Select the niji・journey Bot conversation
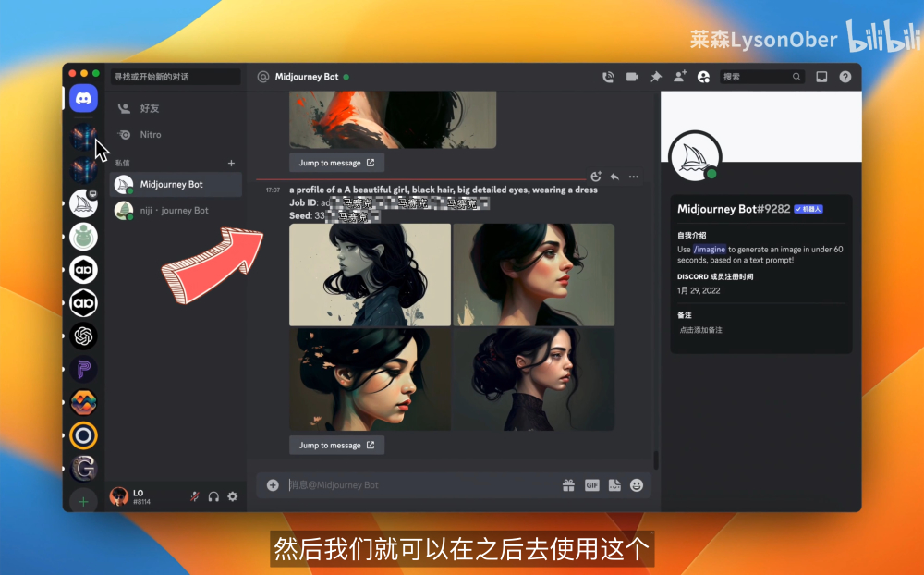 click(x=176, y=211)
